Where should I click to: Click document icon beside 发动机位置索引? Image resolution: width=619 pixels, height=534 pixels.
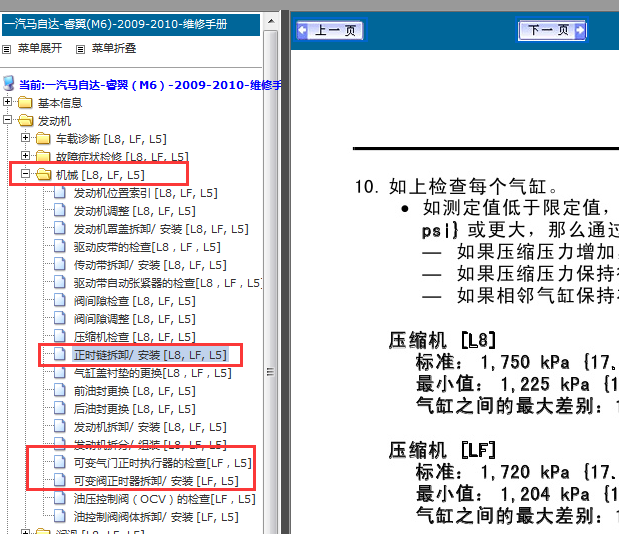coord(60,192)
